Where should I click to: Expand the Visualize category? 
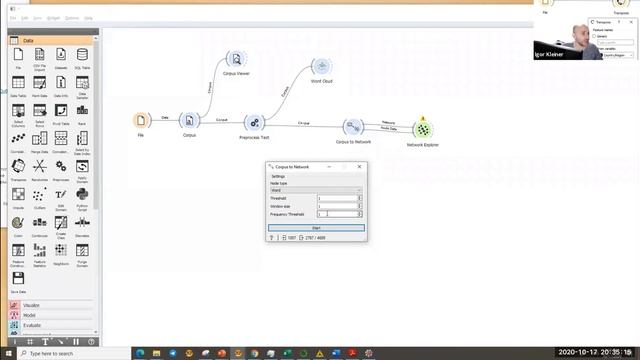pyautogui.click(x=51, y=305)
